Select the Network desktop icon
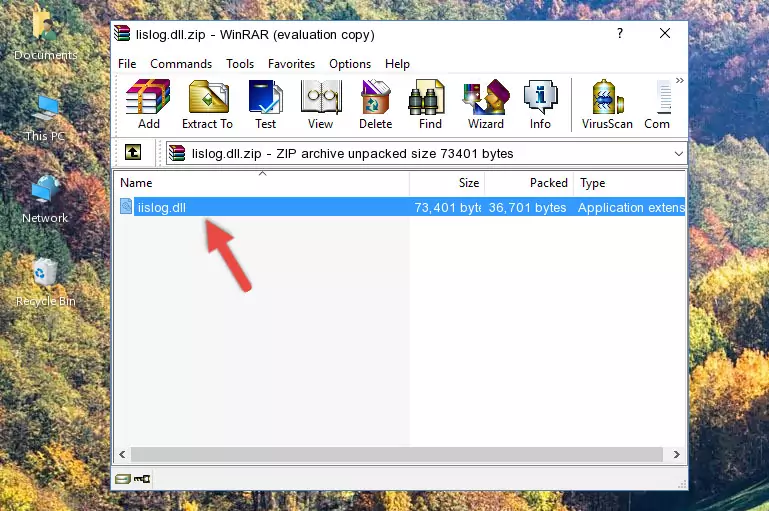Image resolution: width=769 pixels, height=511 pixels. (45, 200)
